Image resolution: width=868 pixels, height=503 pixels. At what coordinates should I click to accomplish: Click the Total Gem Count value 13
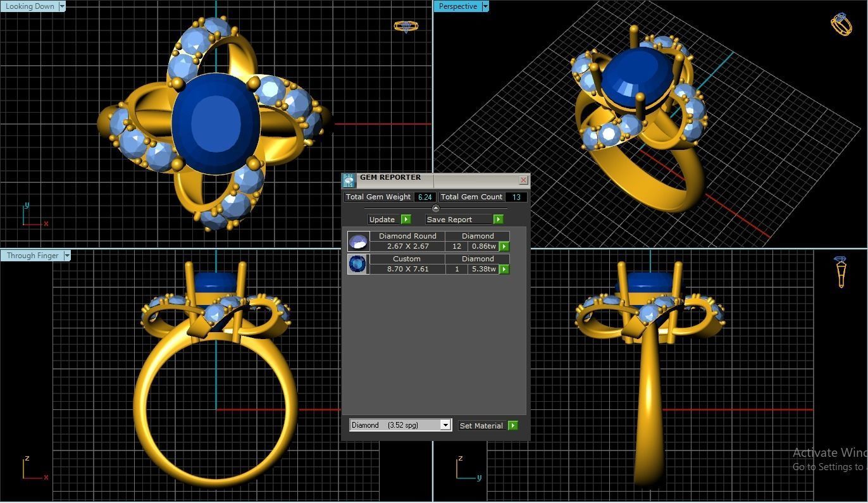coord(516,197)
